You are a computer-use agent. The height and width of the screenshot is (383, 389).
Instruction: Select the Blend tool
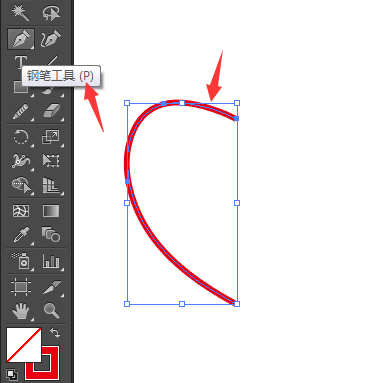pos(51,235)
